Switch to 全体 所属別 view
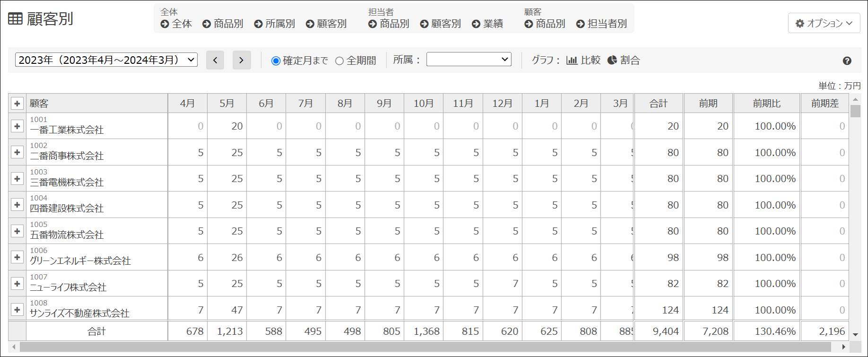The width and height of the screenshot is (868, 357). (274, 24)
